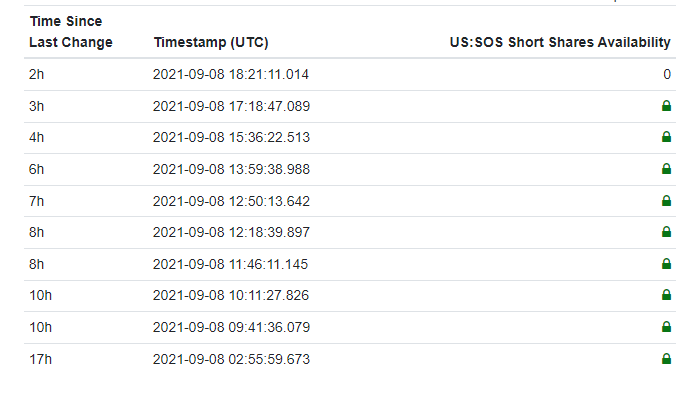Viewport: 693px width, 406px height.
Task: Select timestamp 2021-09-08 17:18:47.089
Action: click(231, 106)
